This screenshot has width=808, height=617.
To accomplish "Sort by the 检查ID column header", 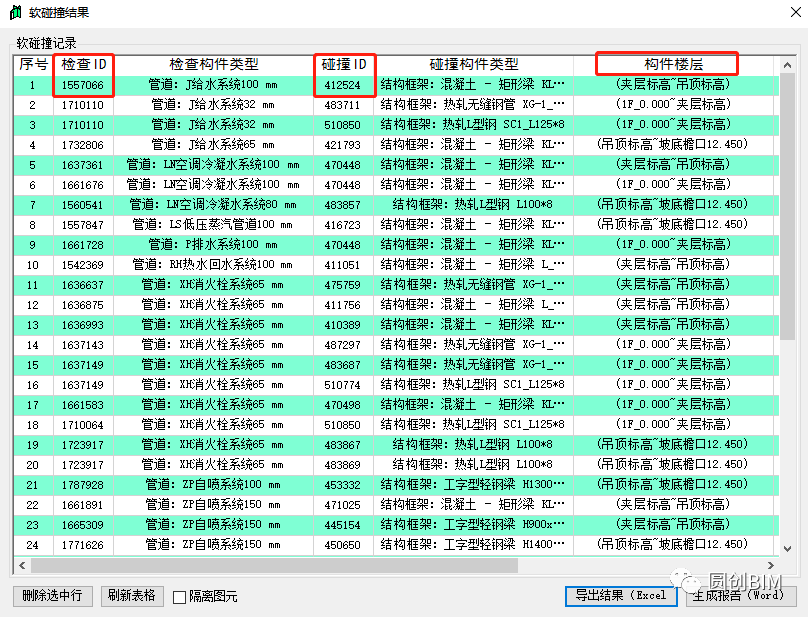I will pos(83,64).
